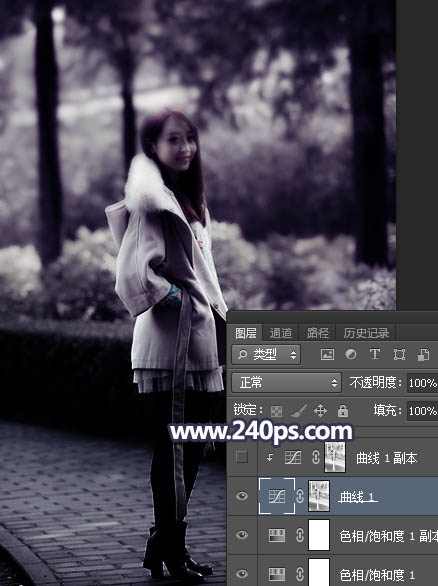Filter layers by smart object icon
The height and width of the screenshot is (586, 438).
423,355
